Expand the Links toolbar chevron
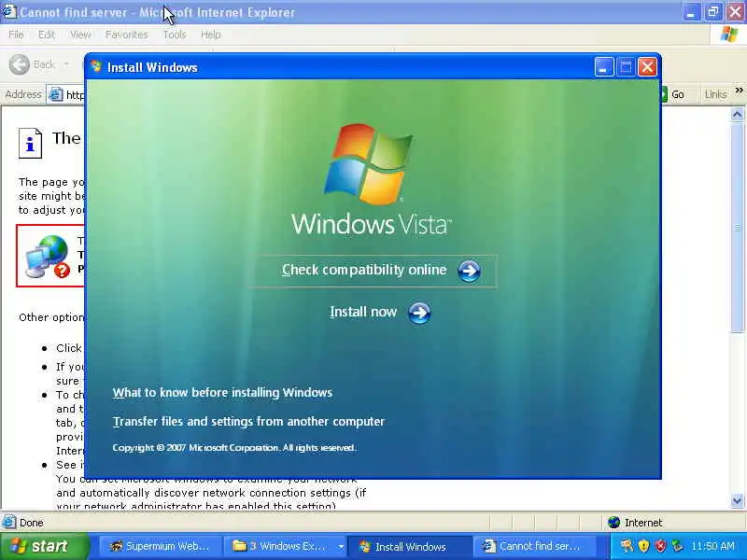Viewport: 747px width, 560px height. [739, 90]
